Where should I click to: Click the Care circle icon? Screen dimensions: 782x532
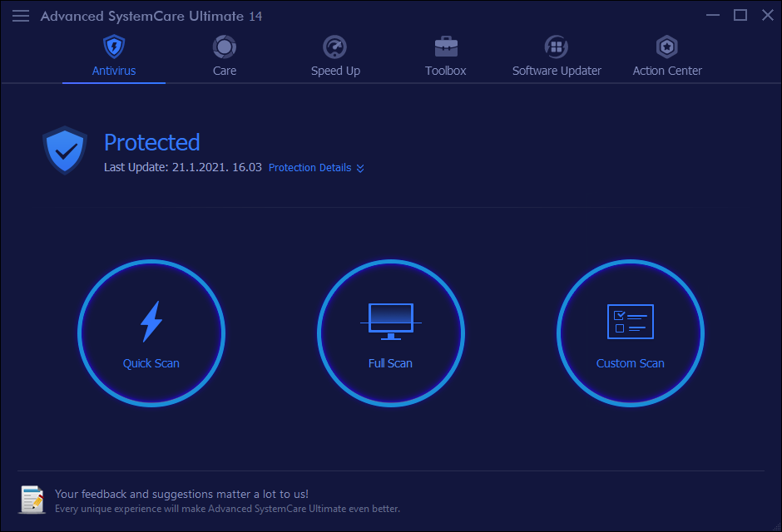coord(225,47)
